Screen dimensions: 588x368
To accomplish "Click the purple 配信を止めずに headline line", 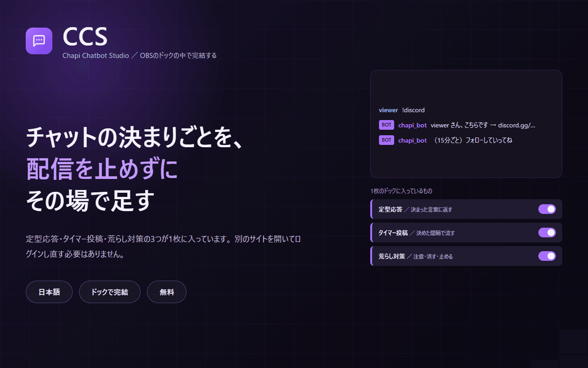I will (102, 169).
